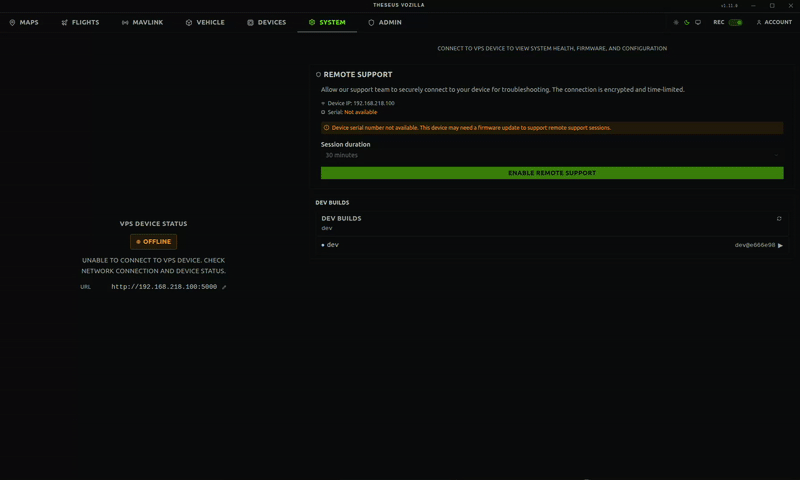
Task: Expand the dev build entry arrow
Action: 780,245
